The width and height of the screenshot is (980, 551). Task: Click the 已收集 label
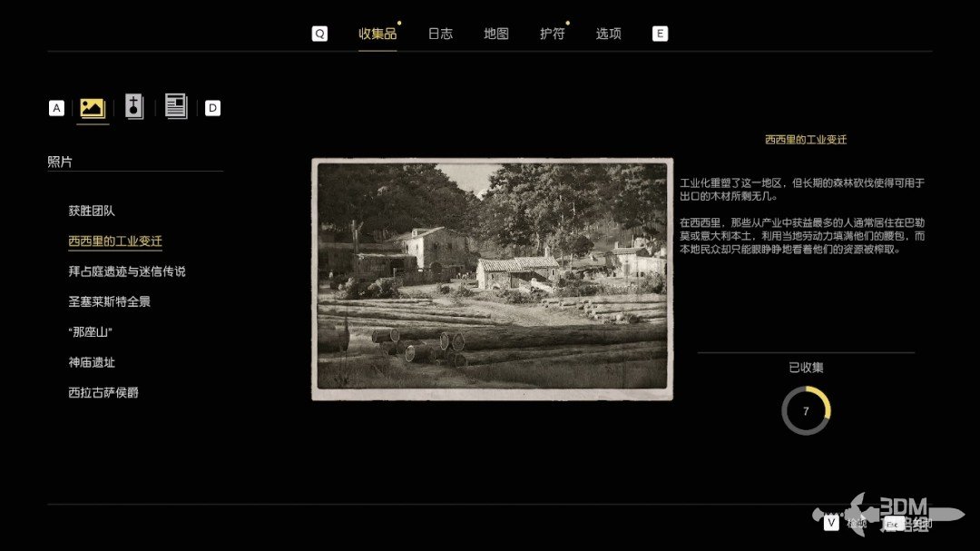tap(806, 368)
